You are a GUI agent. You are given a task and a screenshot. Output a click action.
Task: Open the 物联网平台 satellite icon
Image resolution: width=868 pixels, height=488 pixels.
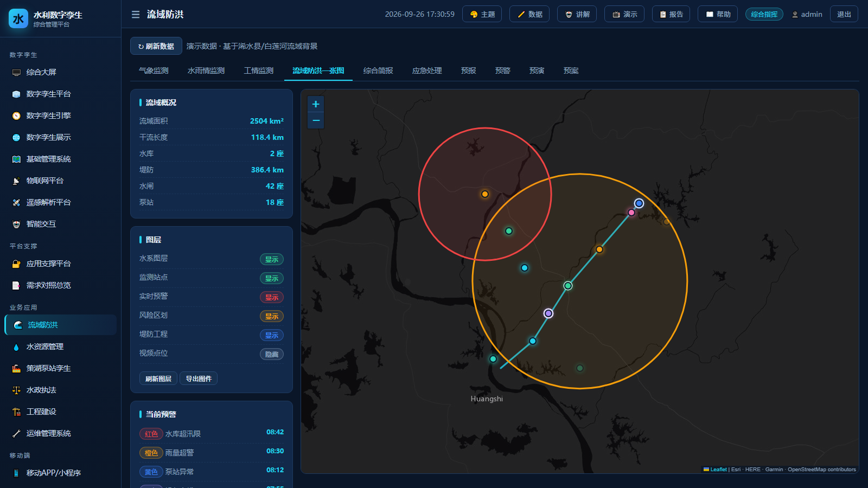(16, 181)
